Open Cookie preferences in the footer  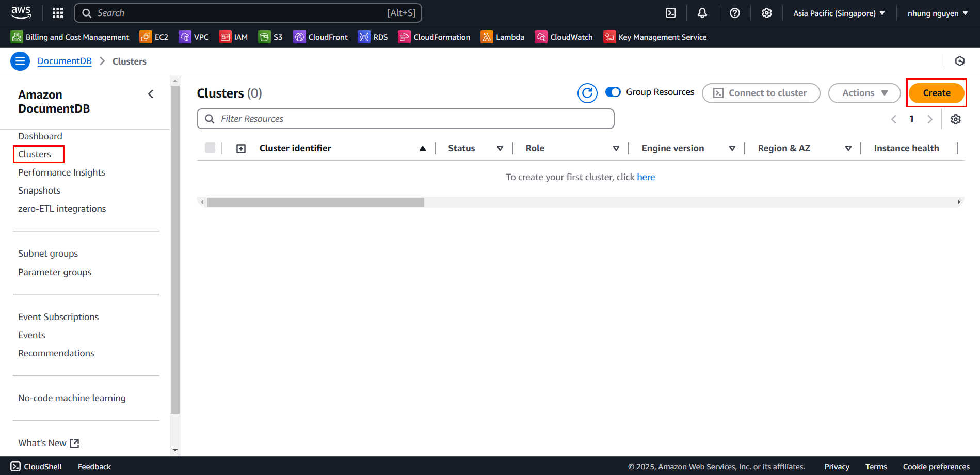[x=936, y=467]
